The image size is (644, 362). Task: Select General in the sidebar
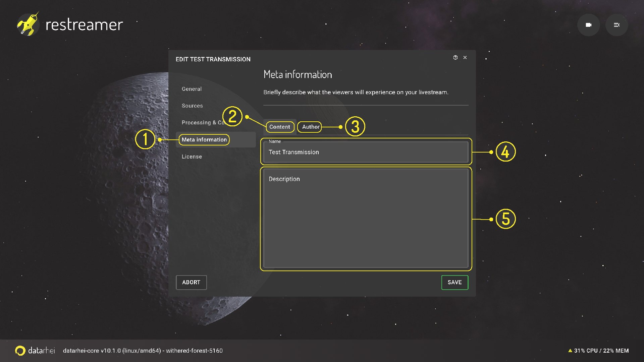(192, 89)
